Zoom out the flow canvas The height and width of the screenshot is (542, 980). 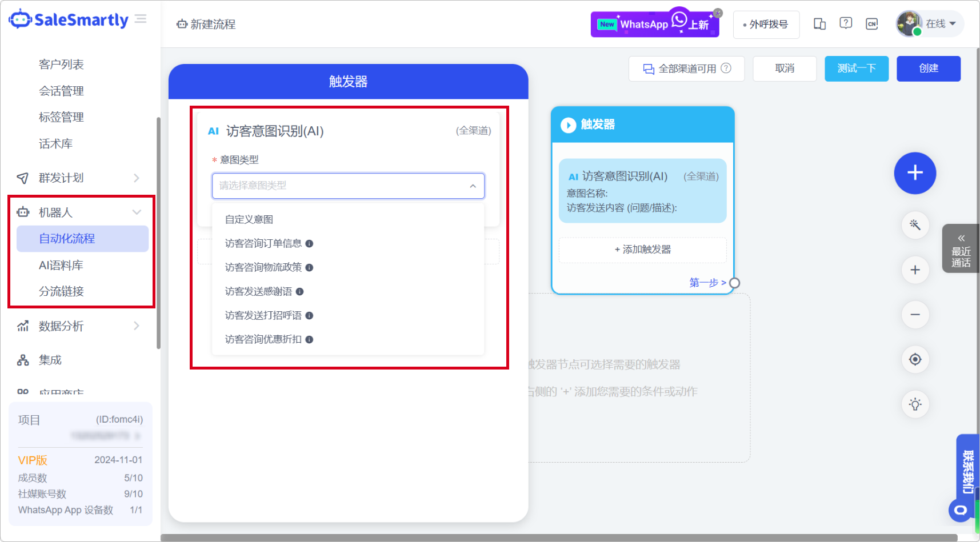pos(915,315)
